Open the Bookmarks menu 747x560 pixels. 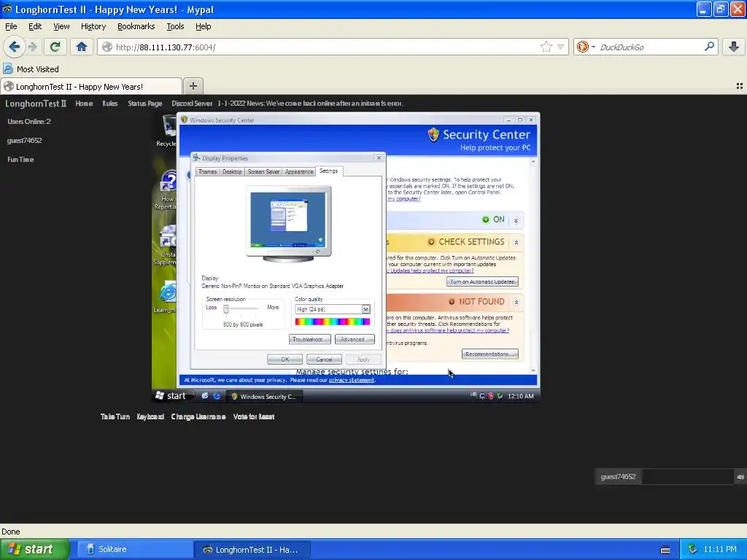(136, 26)
